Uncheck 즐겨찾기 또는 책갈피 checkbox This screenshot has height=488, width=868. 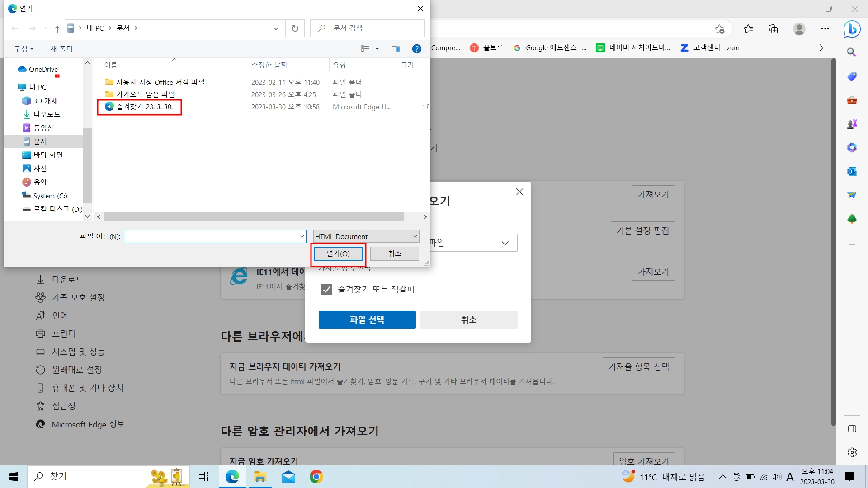point(326,289)
